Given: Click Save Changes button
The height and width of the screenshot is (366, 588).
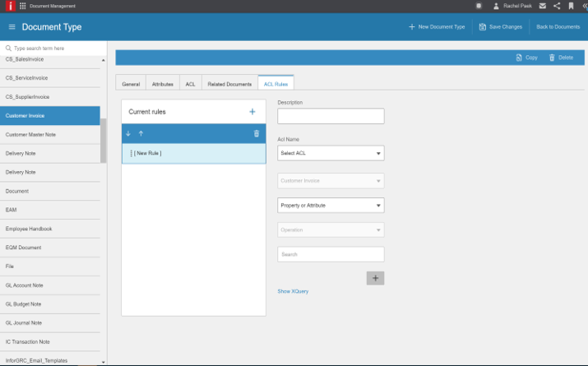Looking at the screenshot, I should coord(500,27).
